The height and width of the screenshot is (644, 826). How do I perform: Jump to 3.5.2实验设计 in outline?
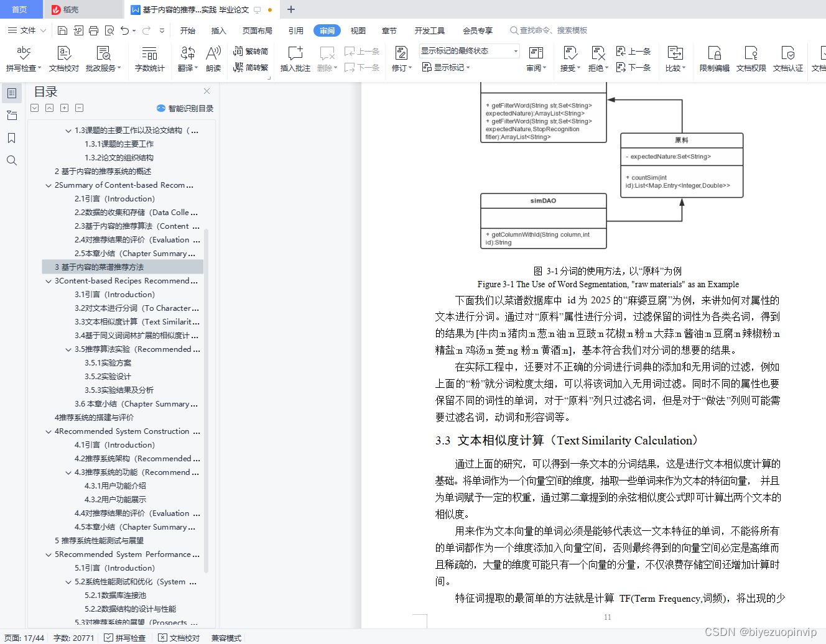pos(108,377)
